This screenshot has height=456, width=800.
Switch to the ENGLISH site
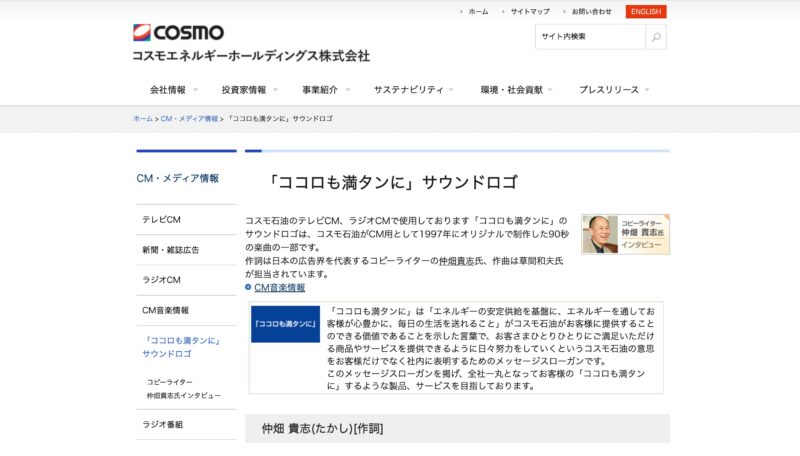[646, 12]
